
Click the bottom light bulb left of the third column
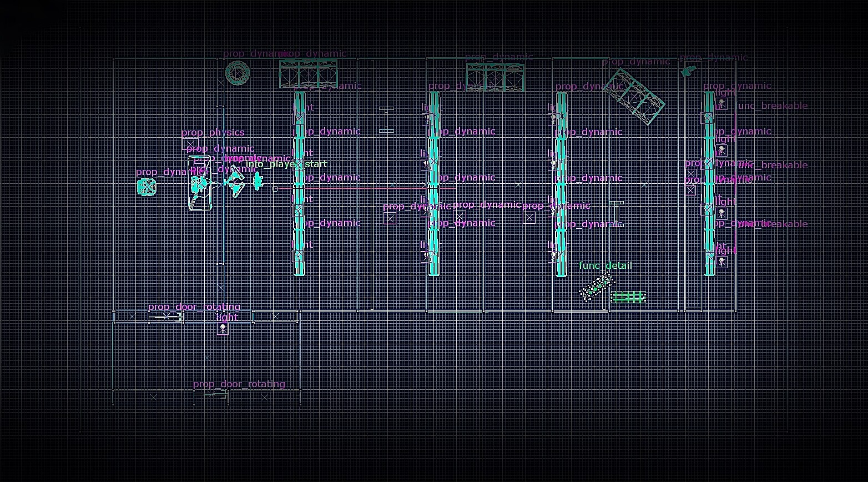(x=553, y=256)
